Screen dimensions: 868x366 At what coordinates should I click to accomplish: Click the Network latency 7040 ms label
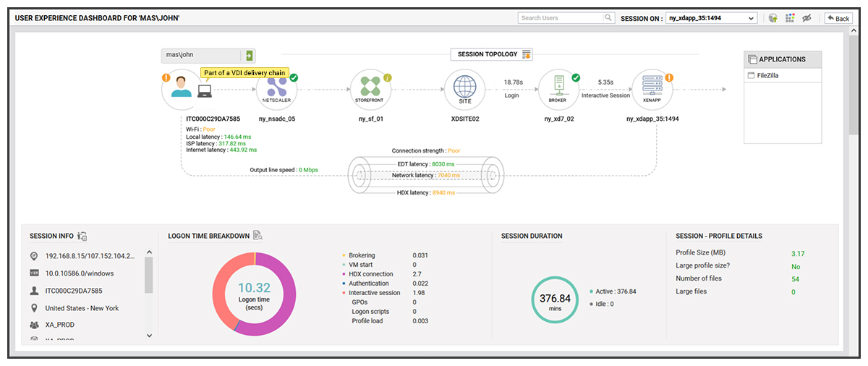tap(425, 175)
